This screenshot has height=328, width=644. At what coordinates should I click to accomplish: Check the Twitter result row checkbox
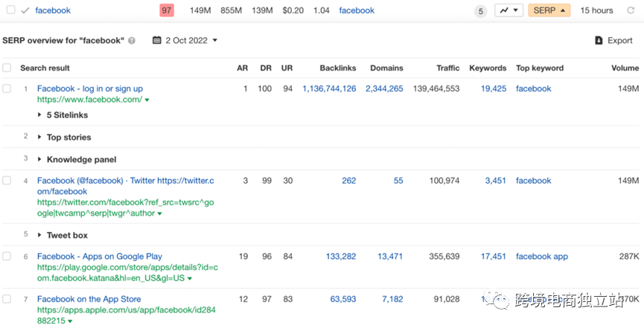click(7, 180)
